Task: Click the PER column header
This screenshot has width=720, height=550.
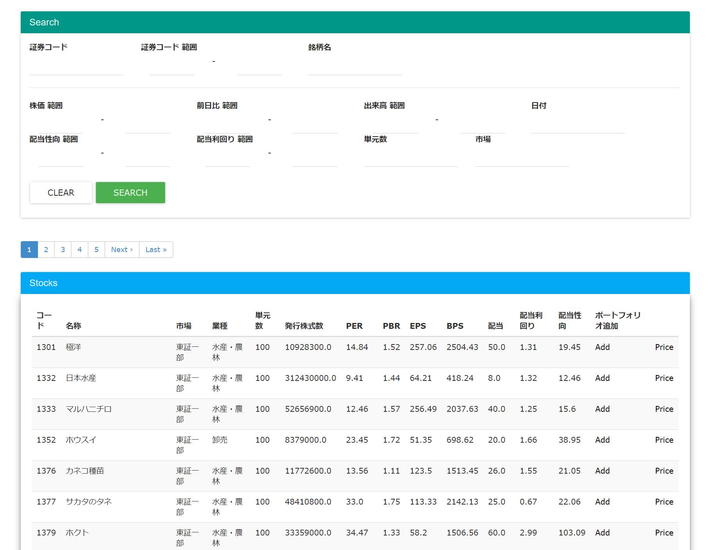Action: point(354,326)
